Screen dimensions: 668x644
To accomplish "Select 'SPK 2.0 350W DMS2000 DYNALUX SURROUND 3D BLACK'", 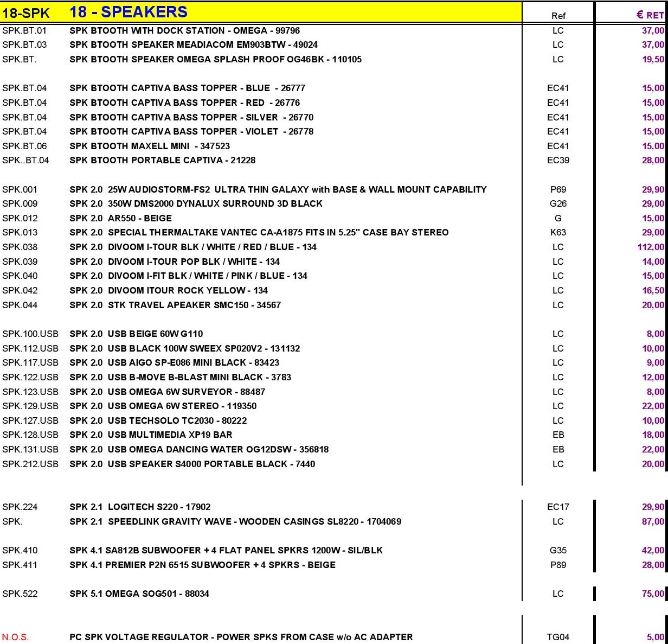I will (x=196, y=203).
